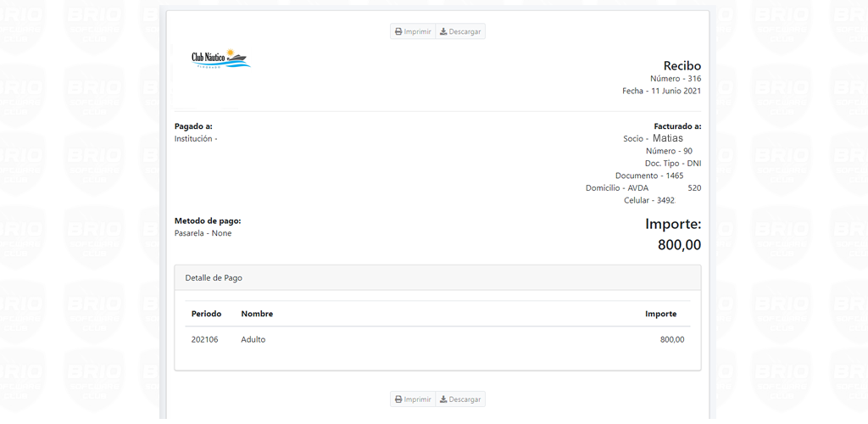Select the Recibo heading
This screenshot has width=868, height=424.
click(682, 66)
